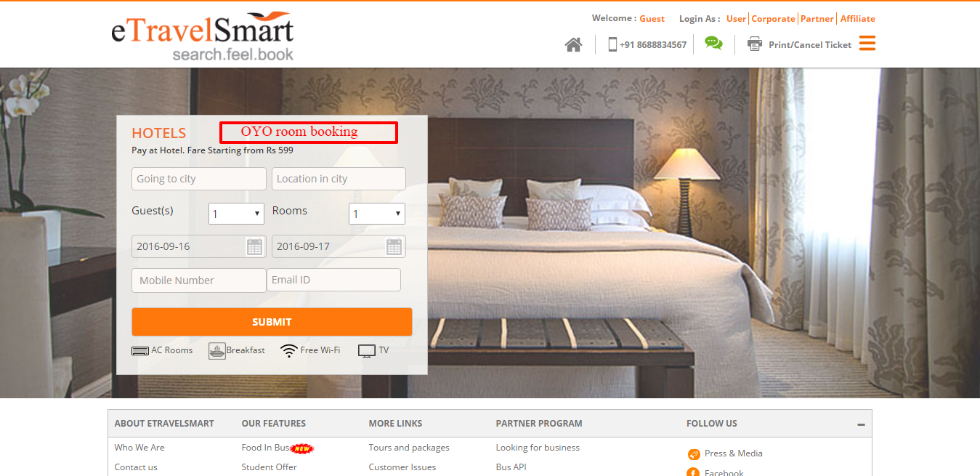Log in as Partner
Screen dimensions: 980x476
tap(817, 19)
